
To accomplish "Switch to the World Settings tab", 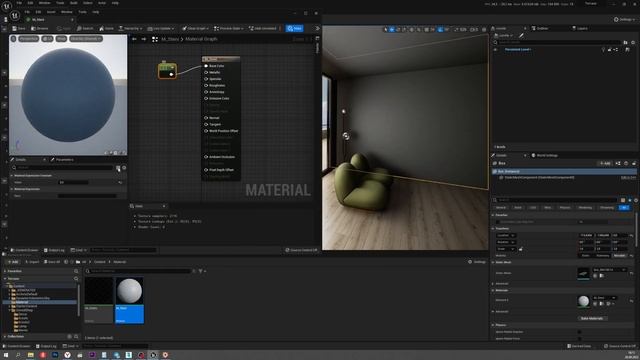I will point(544,156).
